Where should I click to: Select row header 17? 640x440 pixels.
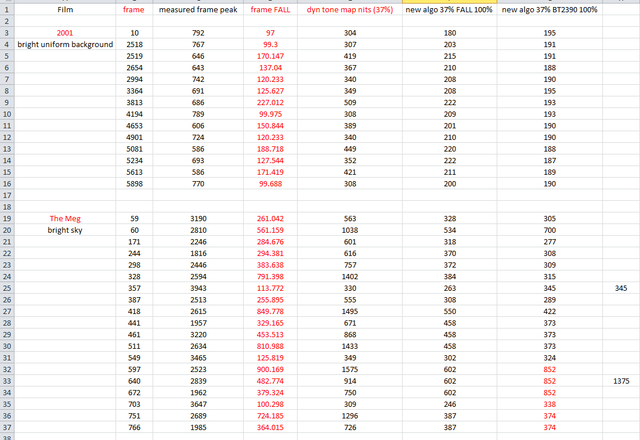(x=7, y=195)
